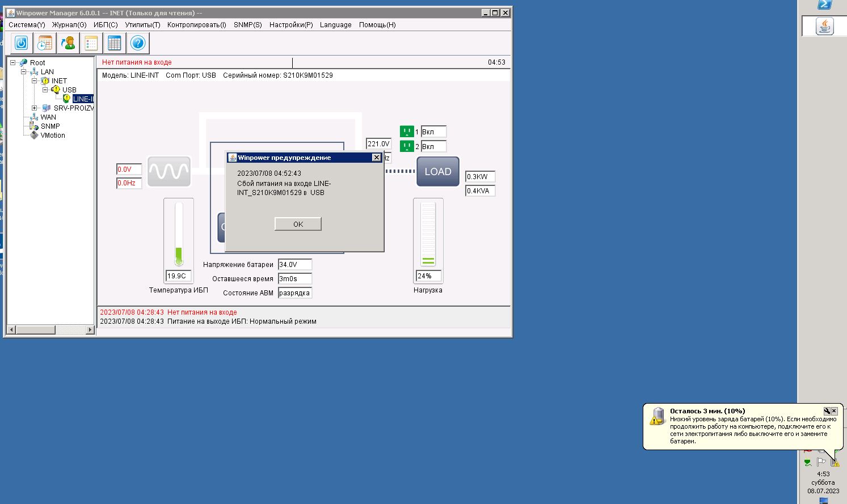The width and height of the screenshot is (847, 504).
Task: Click the tree scrollbar right arrow
Action: tap(90, 329)
